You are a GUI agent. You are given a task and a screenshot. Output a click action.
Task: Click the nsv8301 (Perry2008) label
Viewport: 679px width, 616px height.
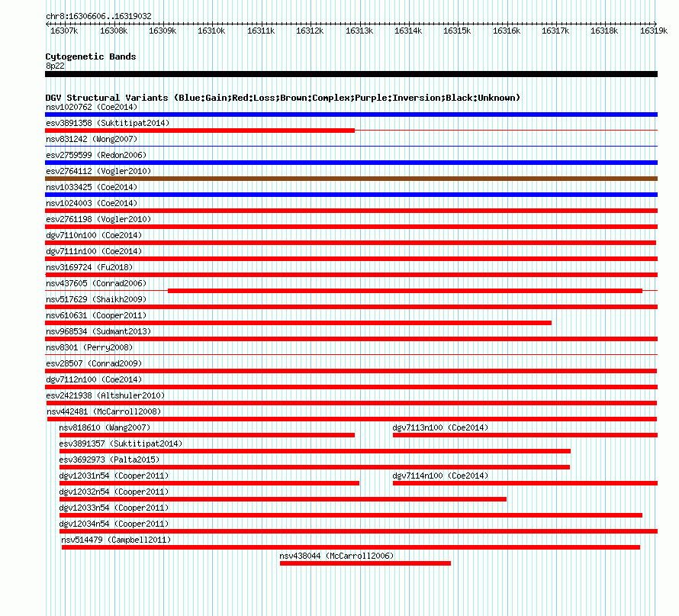tap(89, 347)
